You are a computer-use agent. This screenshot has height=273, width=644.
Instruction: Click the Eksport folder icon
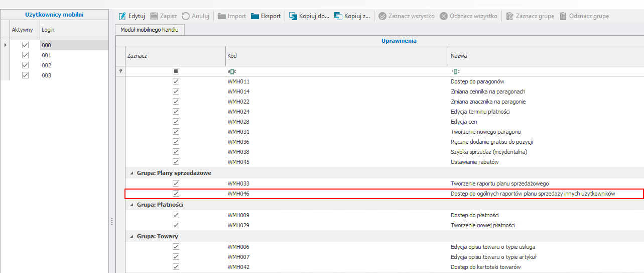click(x=255, y=16)
